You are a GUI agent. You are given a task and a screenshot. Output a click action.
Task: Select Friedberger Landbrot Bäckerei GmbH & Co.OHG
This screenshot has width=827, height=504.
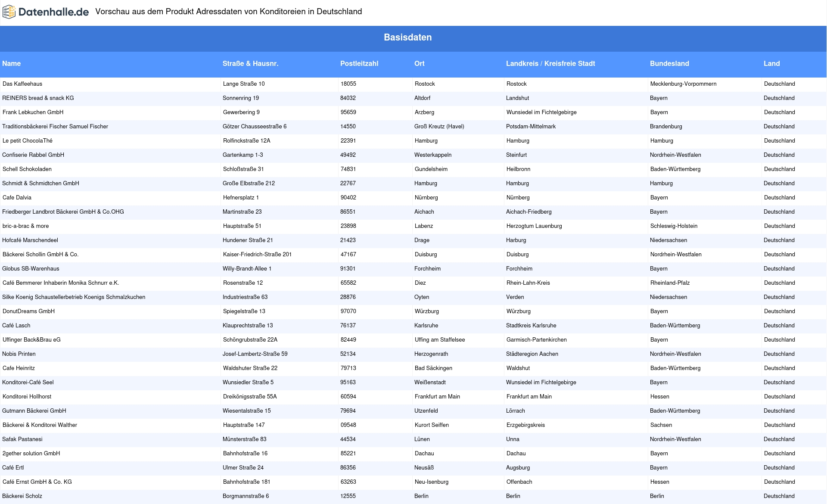tap(63, 212)
